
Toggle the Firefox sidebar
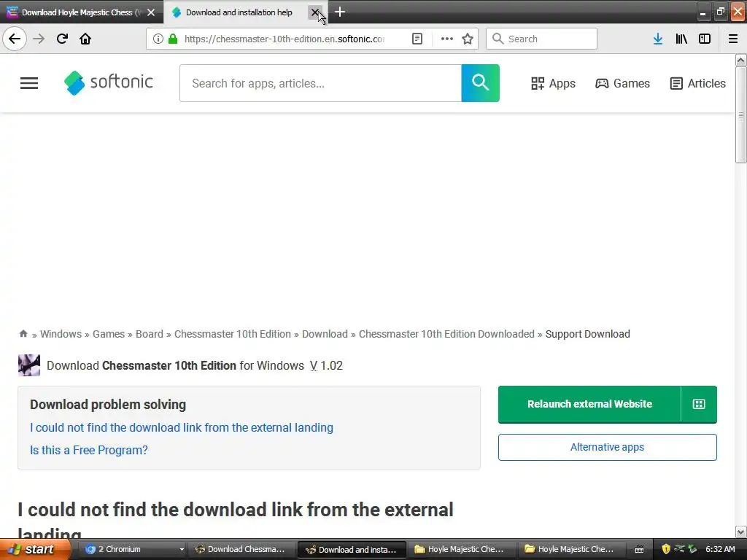(705, 39)
